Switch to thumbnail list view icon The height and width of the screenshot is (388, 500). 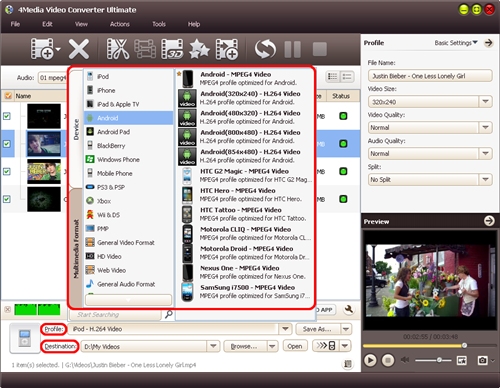333,77
